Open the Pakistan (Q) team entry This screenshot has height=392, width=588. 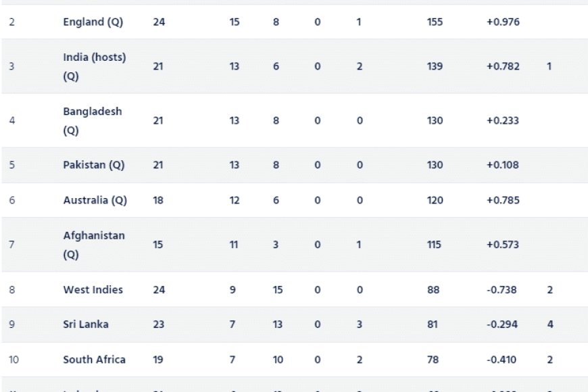point(93,165)
